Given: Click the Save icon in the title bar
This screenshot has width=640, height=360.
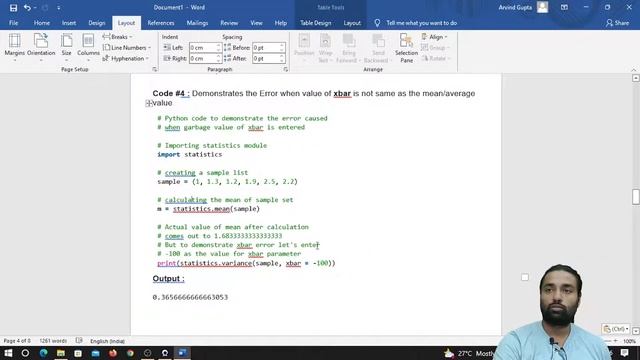Looking at the screenshot, I should [x=13, y=8].
